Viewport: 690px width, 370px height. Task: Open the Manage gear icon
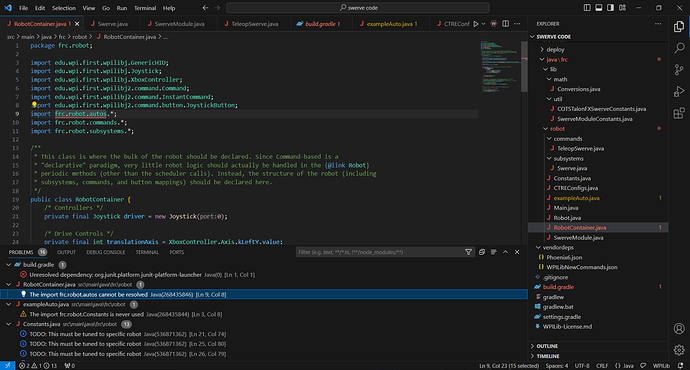[679, 350]
